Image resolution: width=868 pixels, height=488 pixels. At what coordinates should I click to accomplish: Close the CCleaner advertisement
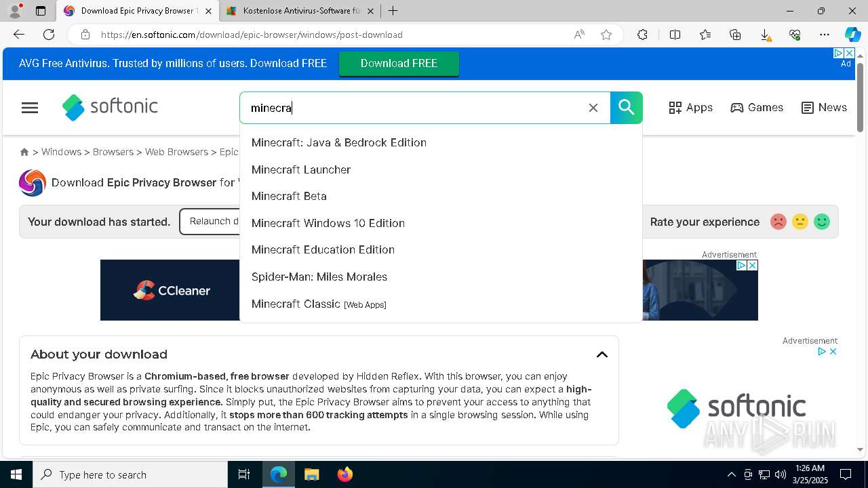752,266
